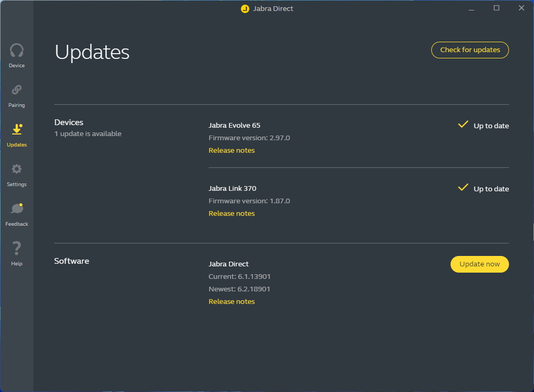Image resolution: width=534 pixels, height=392 pixels.
Task: Click the notification dot on the Feedback icon
Action: click(x=22, y=205)
